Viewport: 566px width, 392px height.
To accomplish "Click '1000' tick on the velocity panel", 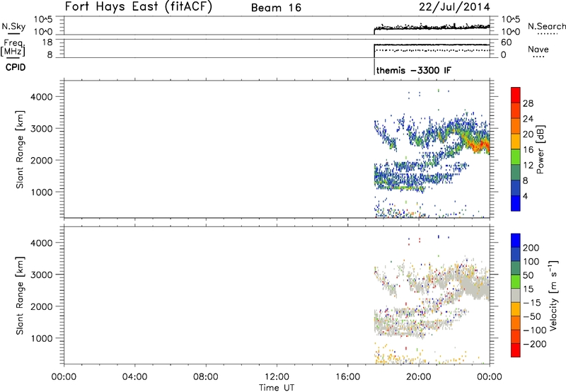I will click(42, 338).
